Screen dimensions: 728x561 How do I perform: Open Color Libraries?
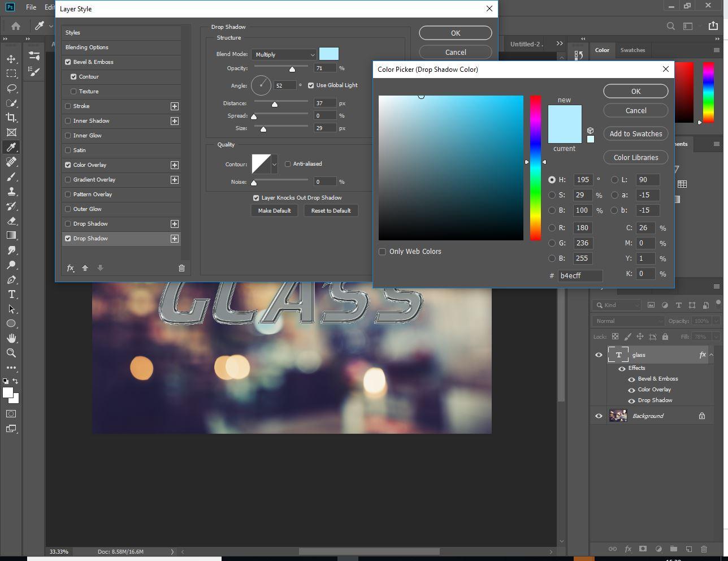pos(636,158)
